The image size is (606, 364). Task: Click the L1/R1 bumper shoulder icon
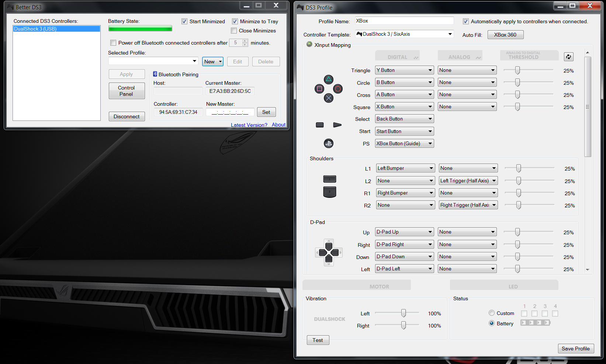330,179
